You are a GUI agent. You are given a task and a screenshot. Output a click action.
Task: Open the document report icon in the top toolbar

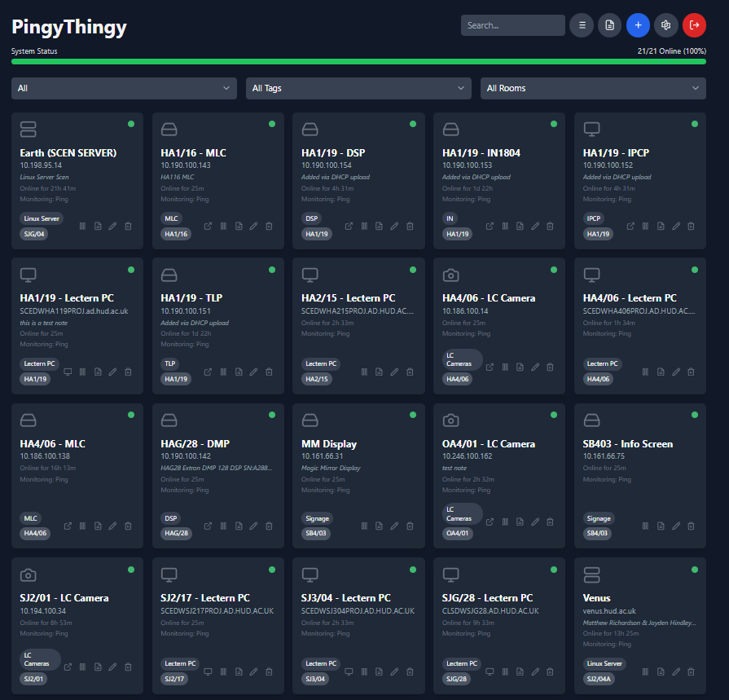[609, 25]
